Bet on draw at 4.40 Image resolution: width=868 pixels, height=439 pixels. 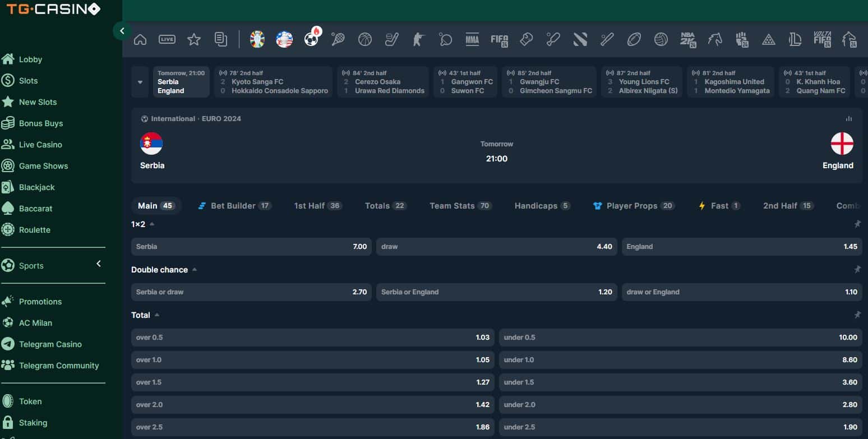[496, 247]
